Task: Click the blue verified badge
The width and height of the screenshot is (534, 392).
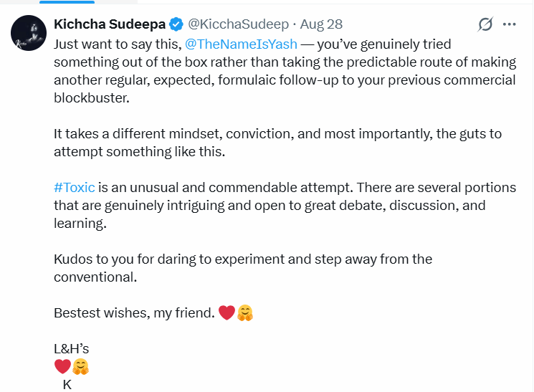Action: (x=176, y=24)
